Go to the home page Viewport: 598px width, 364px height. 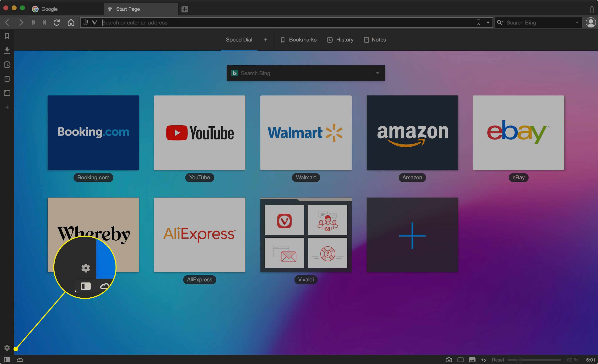pos(71,23)
